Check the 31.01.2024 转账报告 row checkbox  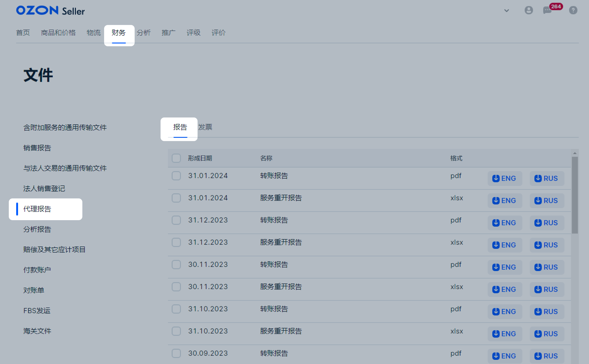click(x=176, y=176)
